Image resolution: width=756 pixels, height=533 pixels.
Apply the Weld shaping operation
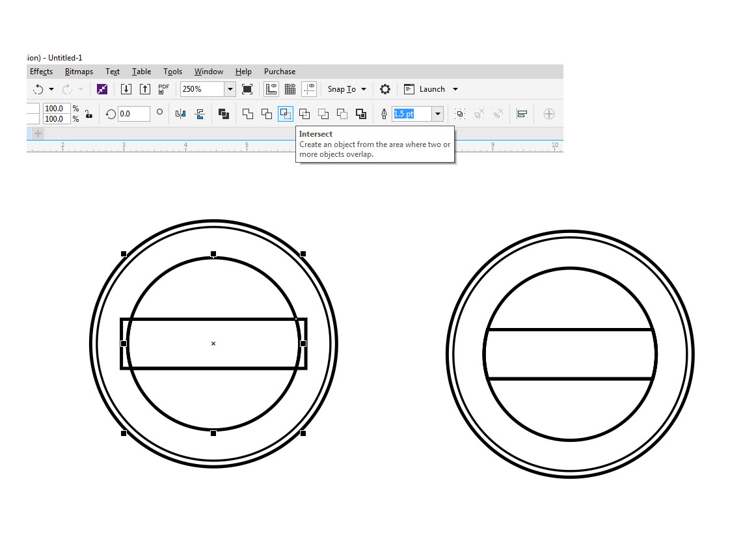pyautogui.click(x=248, y=113)
